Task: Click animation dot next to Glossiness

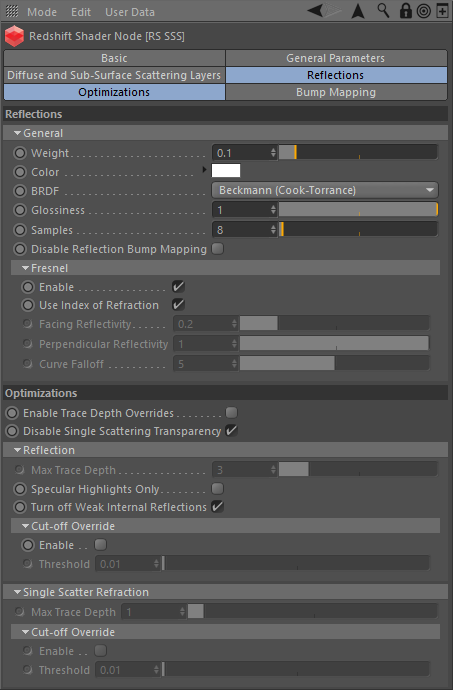Action: click(20, 210)
